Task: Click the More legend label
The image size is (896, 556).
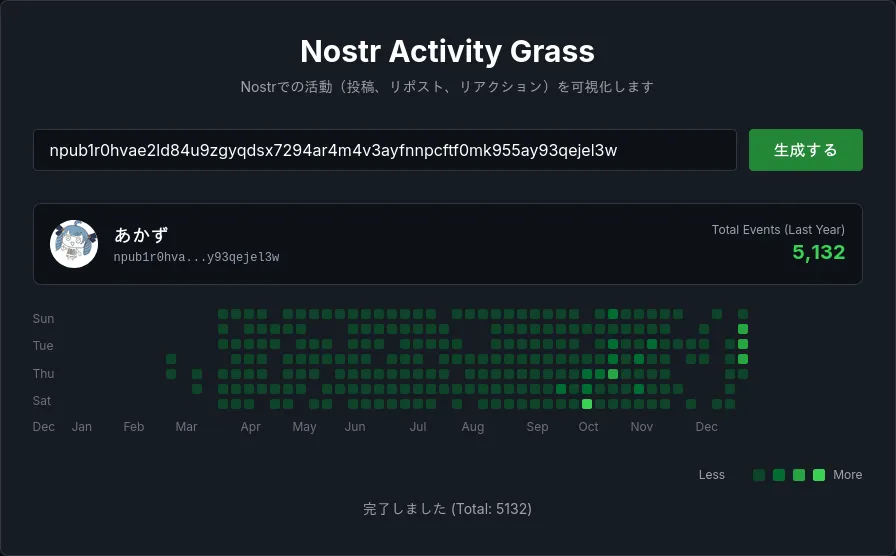Action: (847, 475)
